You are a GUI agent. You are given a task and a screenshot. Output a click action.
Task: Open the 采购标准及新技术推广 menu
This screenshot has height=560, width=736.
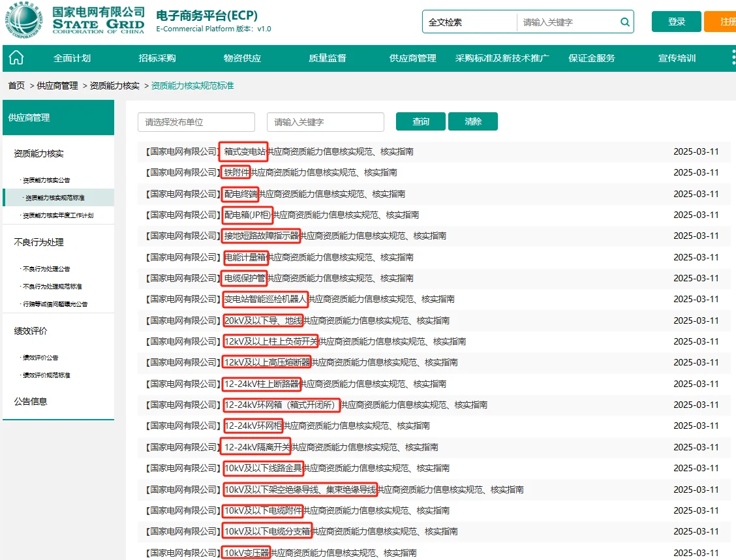pyautogui.click(x=501, y=57)
